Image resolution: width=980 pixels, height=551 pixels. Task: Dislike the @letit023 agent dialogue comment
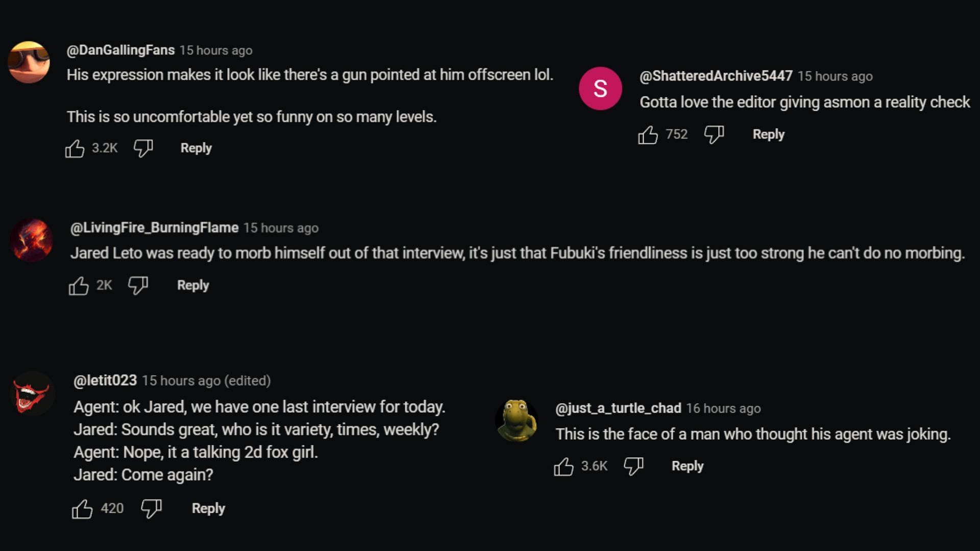coord(151,509)
